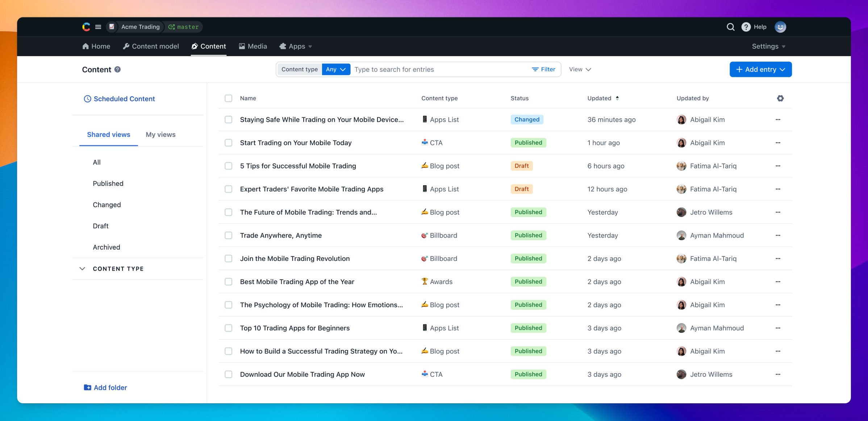Image resolution: width=868 pixels, height=421 pixels.
Task: Click the Help question mark icon
Action: tap(746, 27)
